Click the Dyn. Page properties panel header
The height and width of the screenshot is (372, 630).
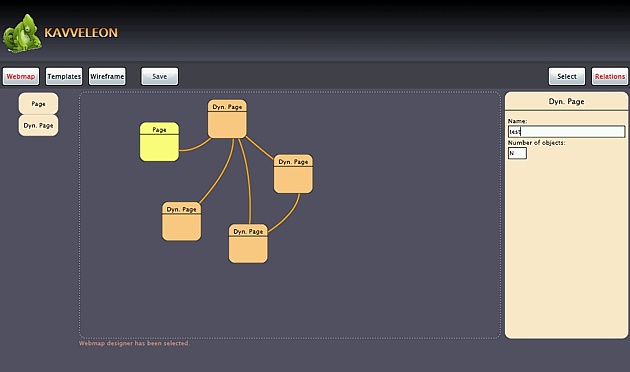point(567,101)
